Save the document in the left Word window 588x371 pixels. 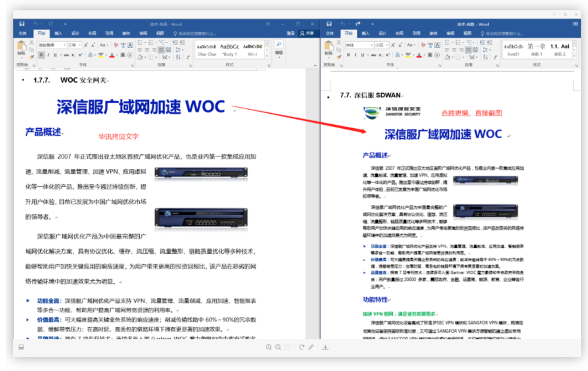coord(22,24)
